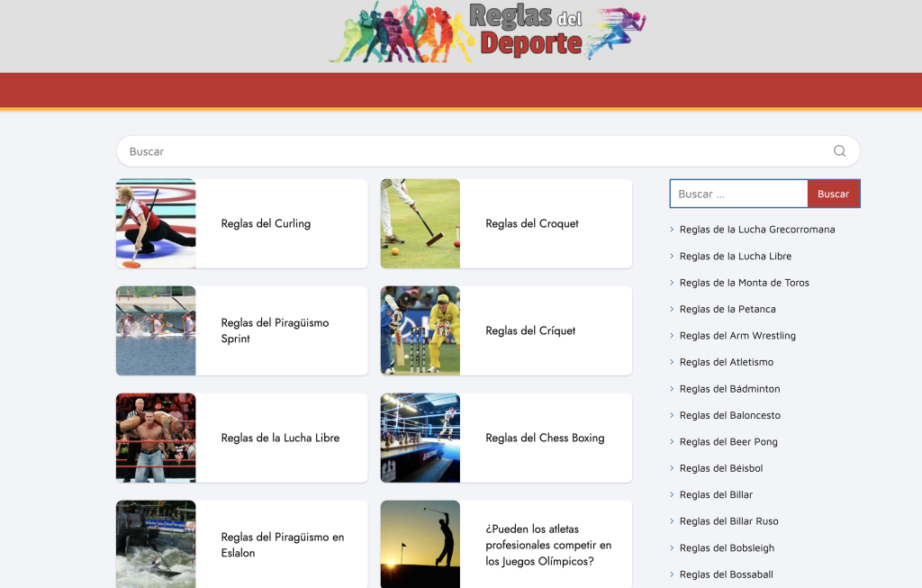The width and height of the screenshot is (922, 588).
Task: Open Reglas de la Lucha Grecorromana link
Action: point(756,230)
